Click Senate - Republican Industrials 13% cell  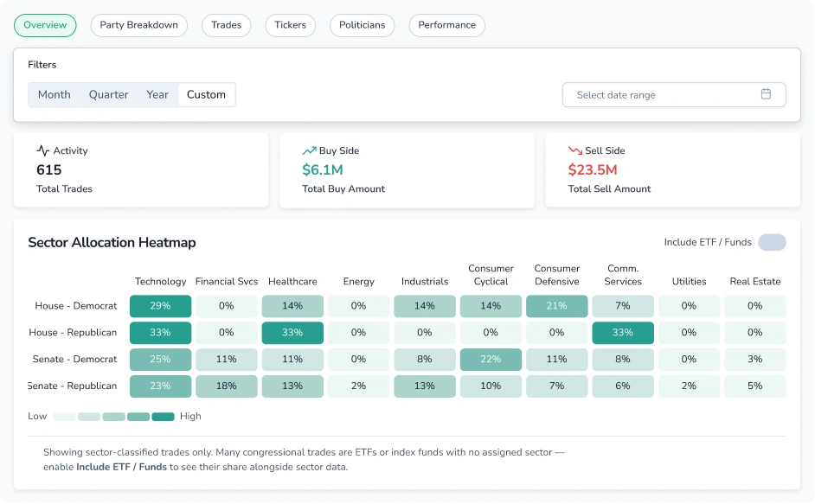pyautogui.click(x=424, y=386)
